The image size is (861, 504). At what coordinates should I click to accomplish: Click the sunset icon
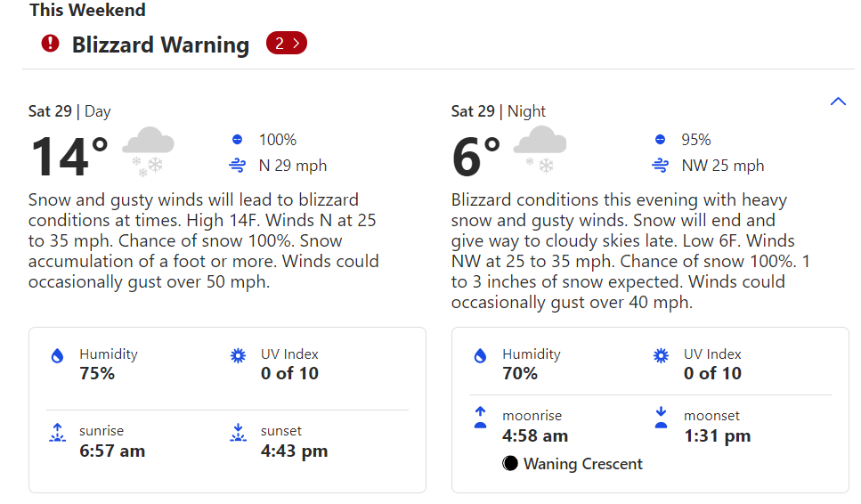click(238, 434)
